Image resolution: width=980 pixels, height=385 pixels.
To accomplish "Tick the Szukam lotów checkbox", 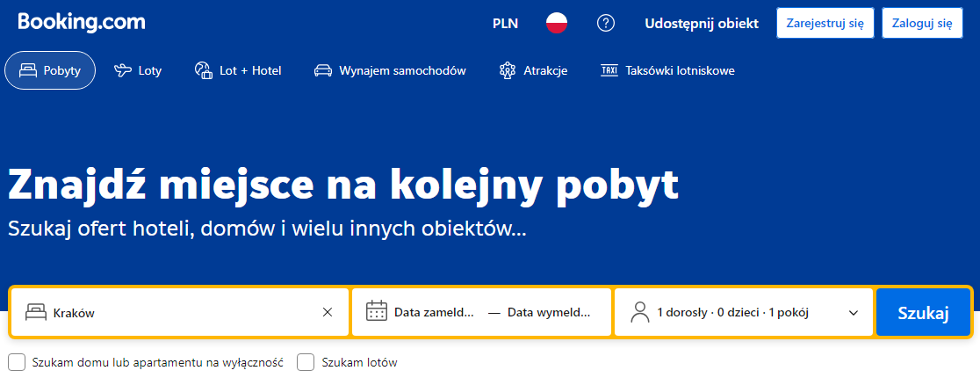I will tap(305, 362).
